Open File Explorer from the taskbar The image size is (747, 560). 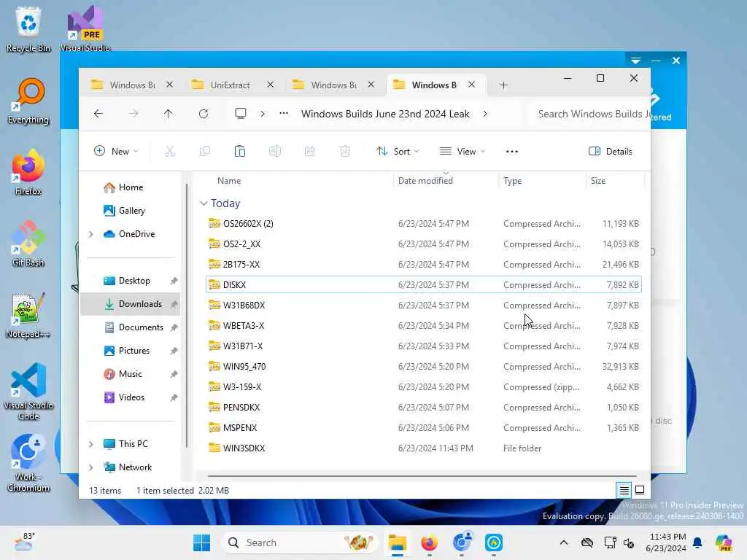398,542
